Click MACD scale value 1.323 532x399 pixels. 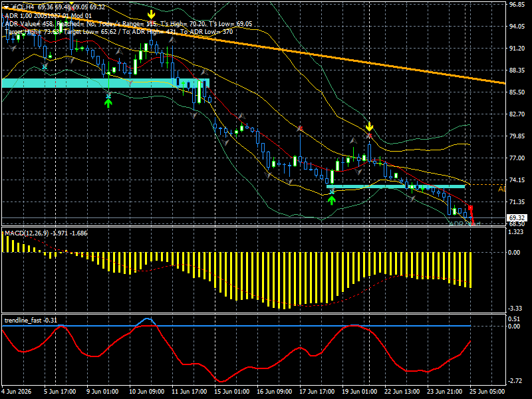516,232
